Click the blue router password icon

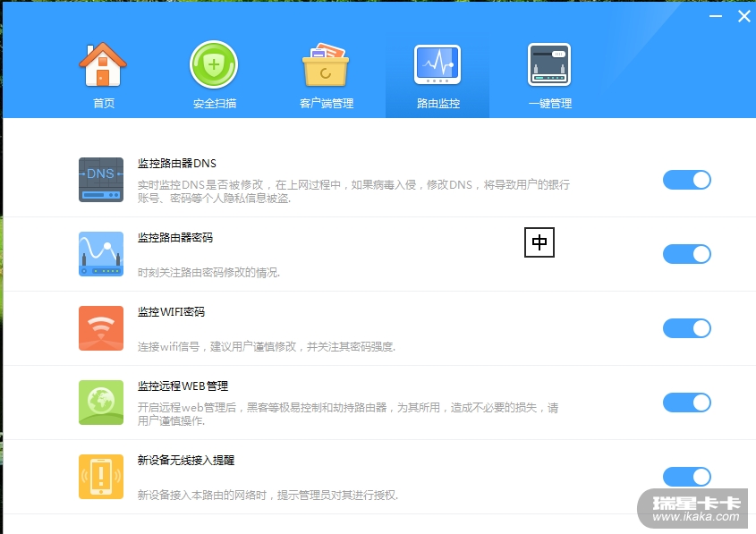tap(101, 254)
